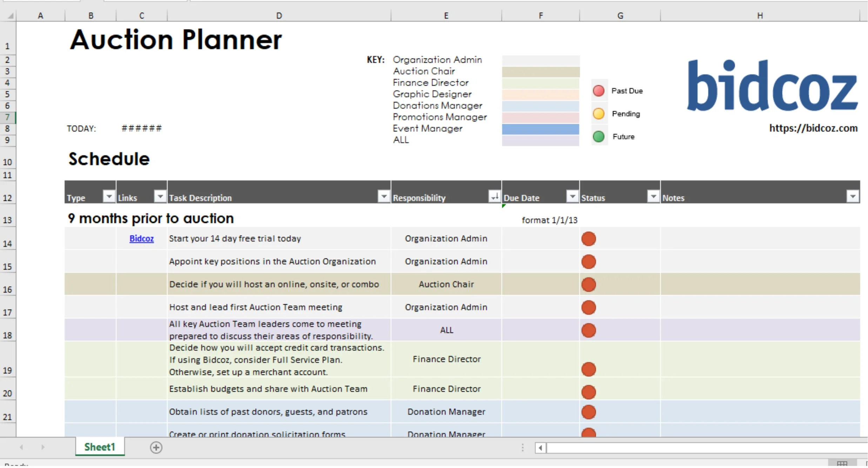Select column D header
Image resolution: width=868 pixels, height=468 pixels.
[x=279, y=16]
